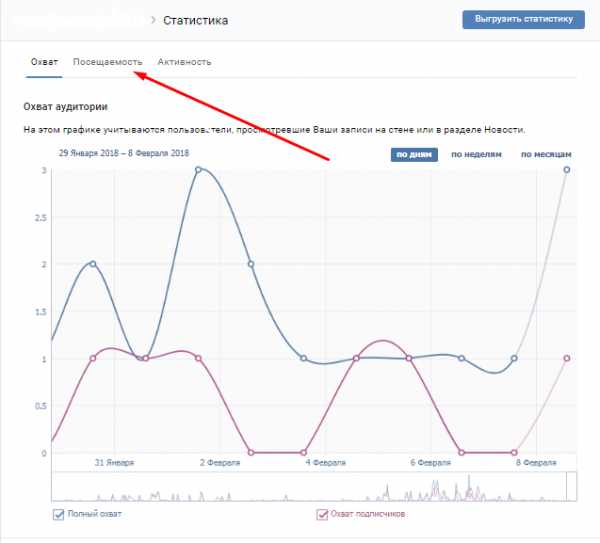Click the pink zero point just after 2 Февраля
The height and width of the screenshot is (543, 600).
251,452
